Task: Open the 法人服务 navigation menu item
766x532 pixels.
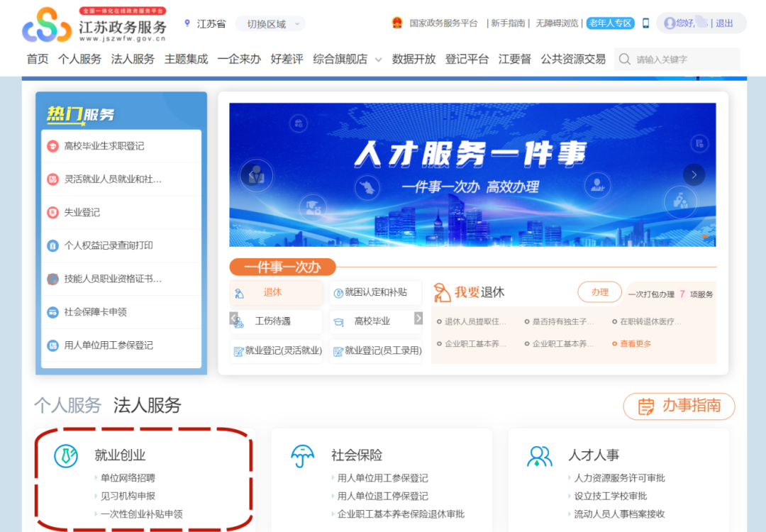Action: pyautogui.click(x=133, y=59)
